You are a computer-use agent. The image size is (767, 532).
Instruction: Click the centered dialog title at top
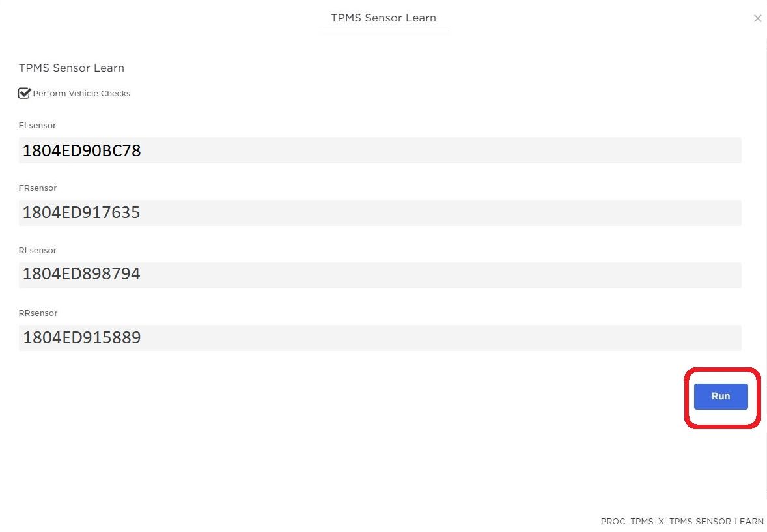[x=383, y=18]
